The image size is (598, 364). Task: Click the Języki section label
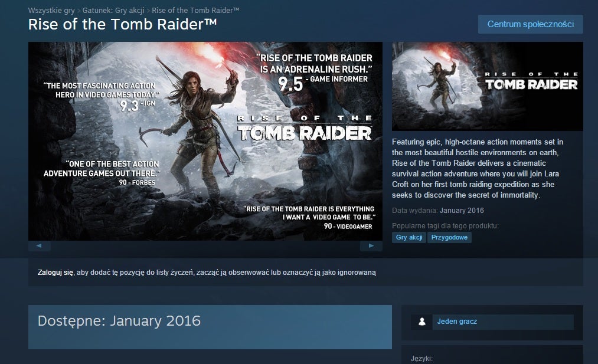coord(421,359)
